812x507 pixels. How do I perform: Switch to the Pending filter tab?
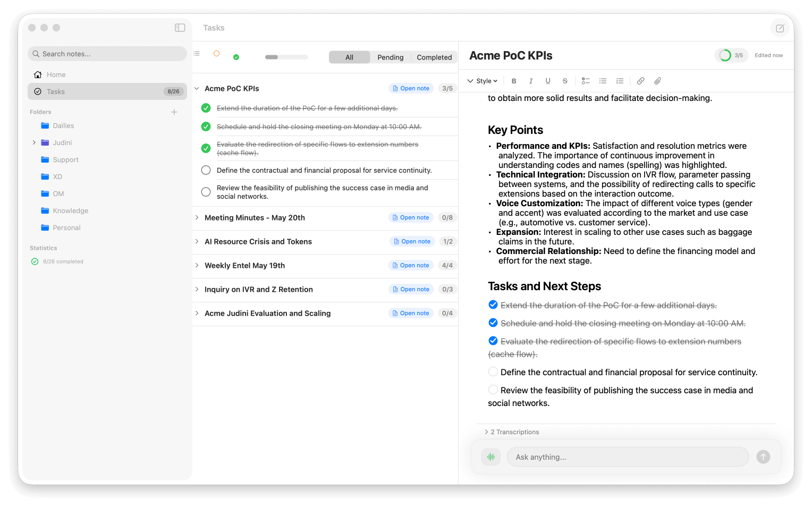(x=391, y=57)
